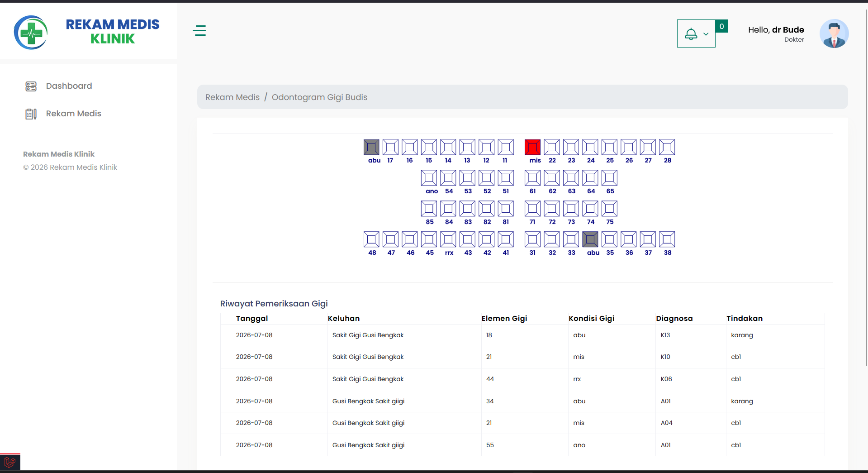Select tooth icon 11
The width and height of the screenshot is (868, 473).
506,147
